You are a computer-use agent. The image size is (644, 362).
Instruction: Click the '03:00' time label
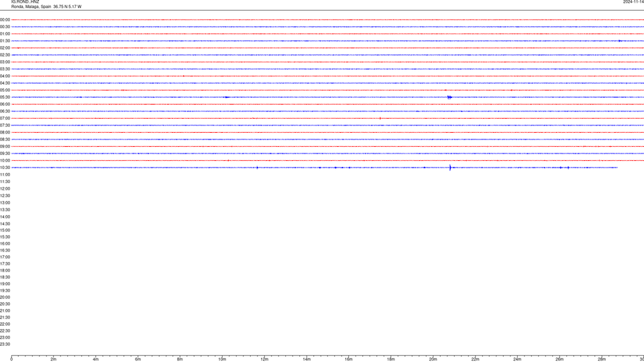click(5, 62)
